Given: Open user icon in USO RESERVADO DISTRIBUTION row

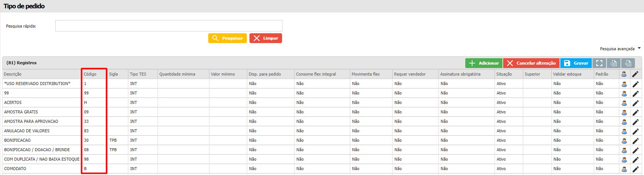Looking at the screenshot, I should pos(624,84).
